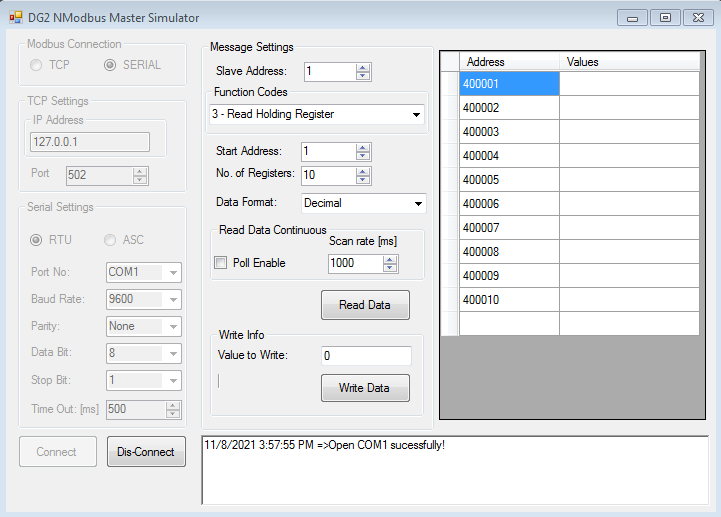721x517 pixels.
Task: Expand the Baud Rate 9600 dropdown
Action: 173,299
